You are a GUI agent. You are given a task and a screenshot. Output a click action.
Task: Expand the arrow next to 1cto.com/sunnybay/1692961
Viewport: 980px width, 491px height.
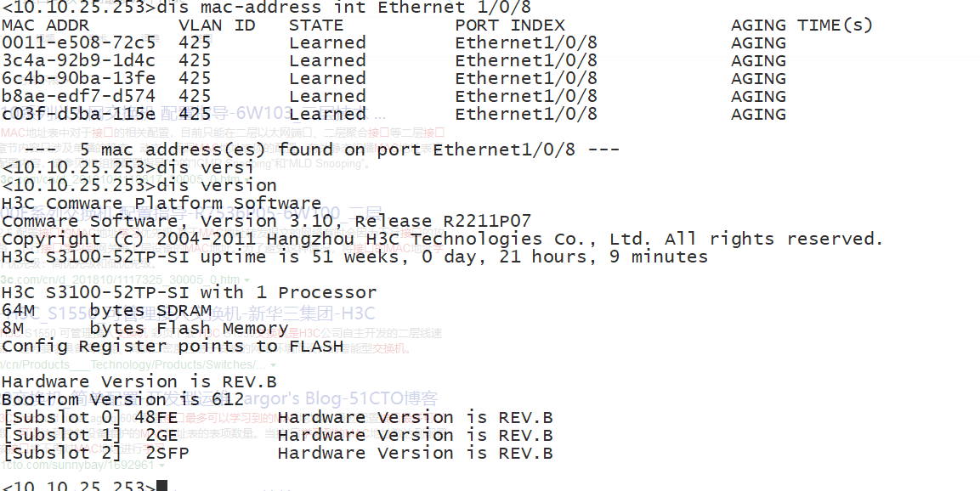point(162,465)
